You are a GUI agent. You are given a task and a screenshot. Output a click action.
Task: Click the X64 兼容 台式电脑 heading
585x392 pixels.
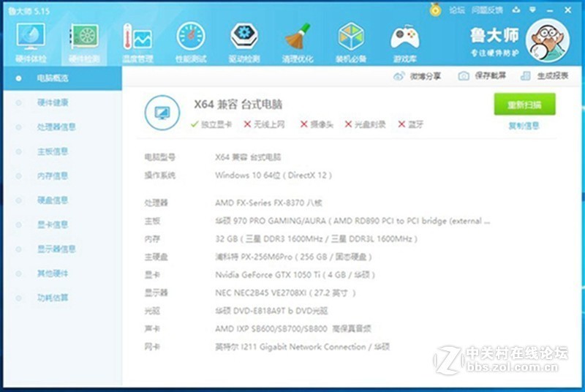[x=238, y=105]
